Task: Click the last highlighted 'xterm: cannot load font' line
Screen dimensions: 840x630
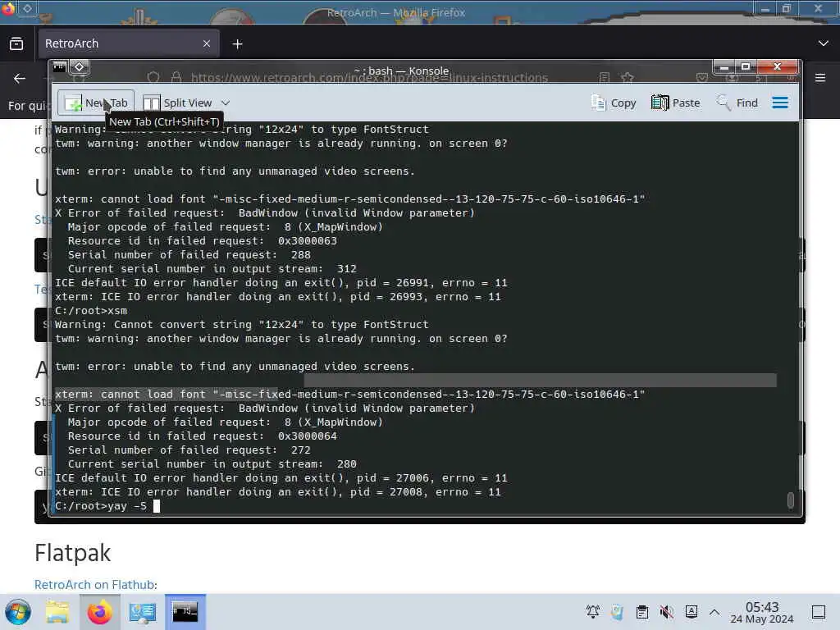Action: click(349, 395)
